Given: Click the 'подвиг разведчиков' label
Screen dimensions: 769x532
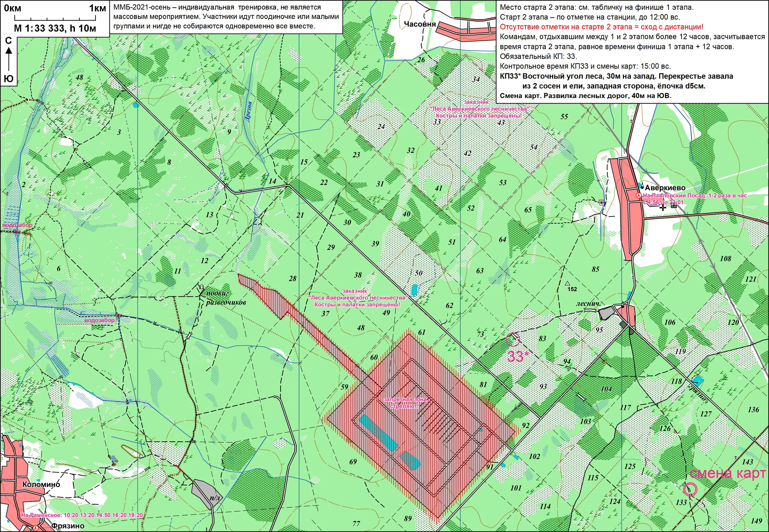Looking at the screenshot, I should [x=226, y=298].
